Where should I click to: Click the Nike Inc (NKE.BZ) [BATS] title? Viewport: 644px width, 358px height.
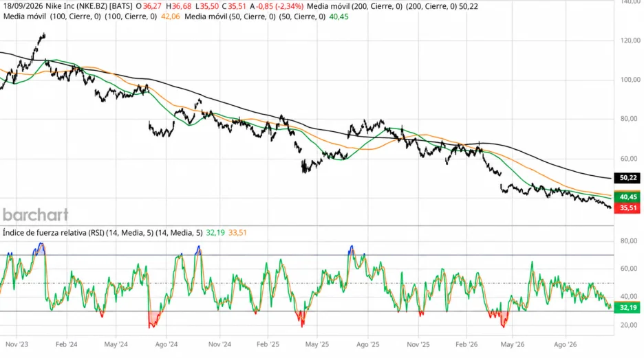point(89,7)
